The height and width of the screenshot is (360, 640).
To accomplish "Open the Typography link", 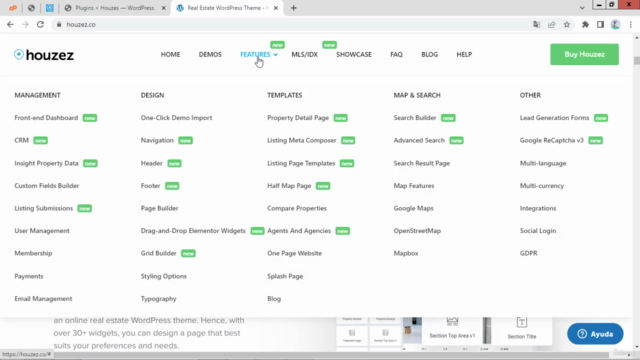I will pyautogui.click(x=158, y=298).
